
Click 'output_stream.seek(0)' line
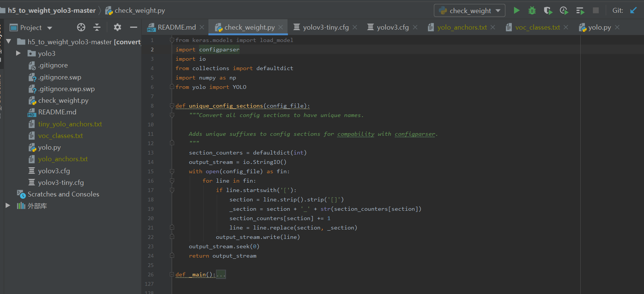(x=224, y=246)
